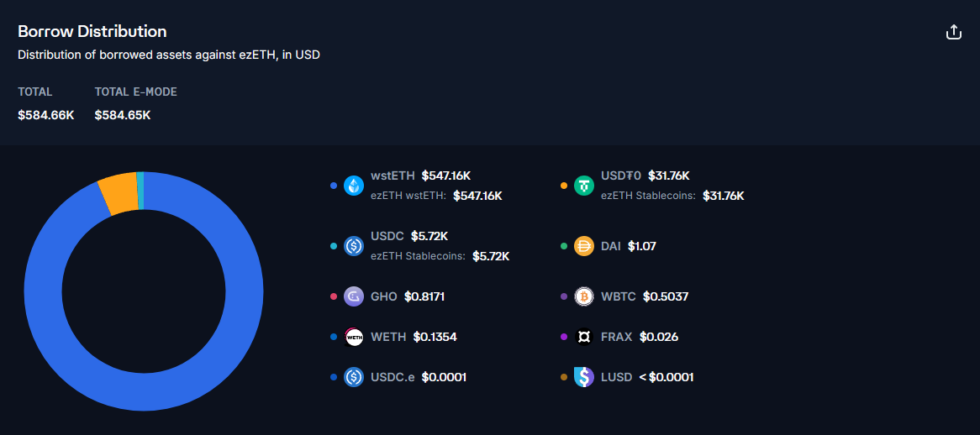Click the LUSD token icon
The height and width of the screenshot is (435, 980).
point(584,377)
